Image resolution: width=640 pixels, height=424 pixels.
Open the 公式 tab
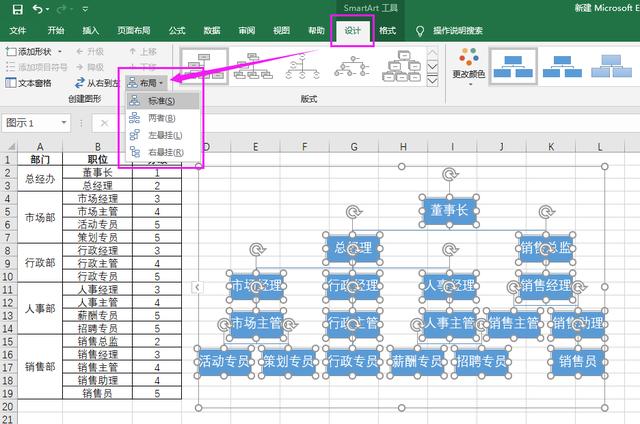coord(177,31)
